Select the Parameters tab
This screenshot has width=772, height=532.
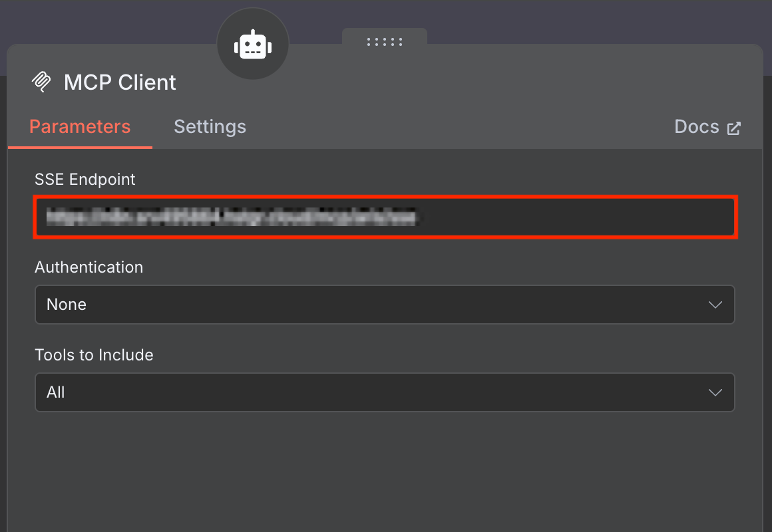pyautogui.click(x=80, y=126)
